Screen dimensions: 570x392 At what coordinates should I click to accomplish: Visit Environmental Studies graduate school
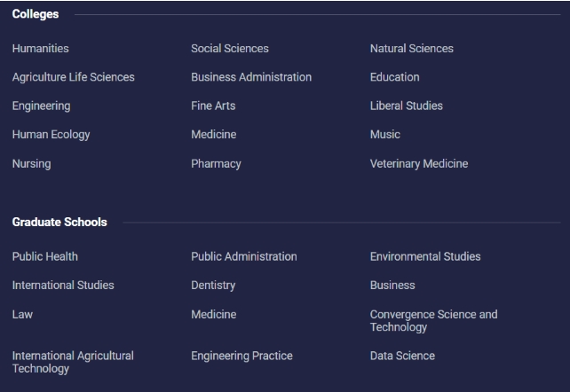tap(425, 256)
